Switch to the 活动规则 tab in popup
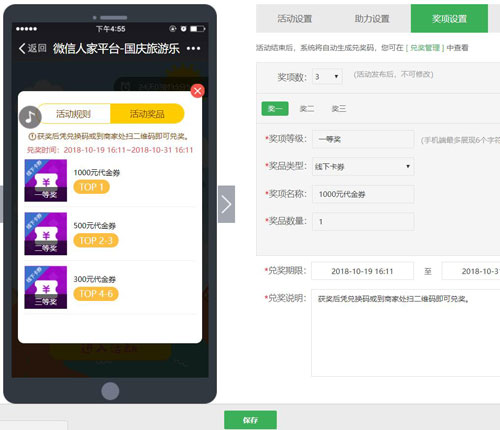Viewport: 500px width, 430px height. pos(74,114)
